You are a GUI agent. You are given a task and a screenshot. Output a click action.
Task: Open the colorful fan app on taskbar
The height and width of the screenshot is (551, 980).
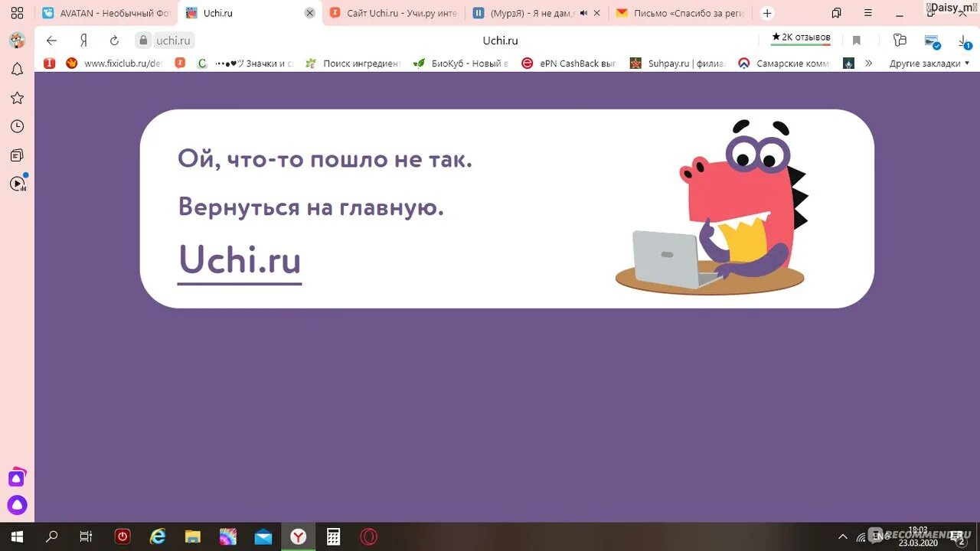[228, 536]
